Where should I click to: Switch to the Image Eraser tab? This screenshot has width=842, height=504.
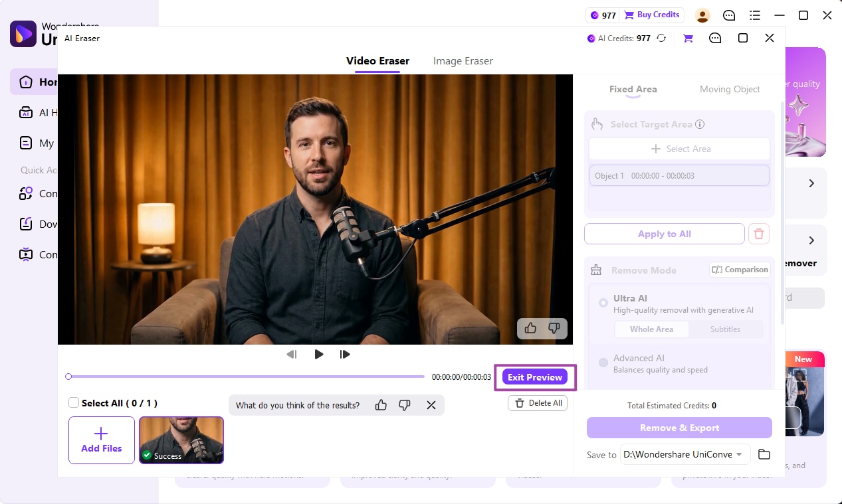(463, 60)
